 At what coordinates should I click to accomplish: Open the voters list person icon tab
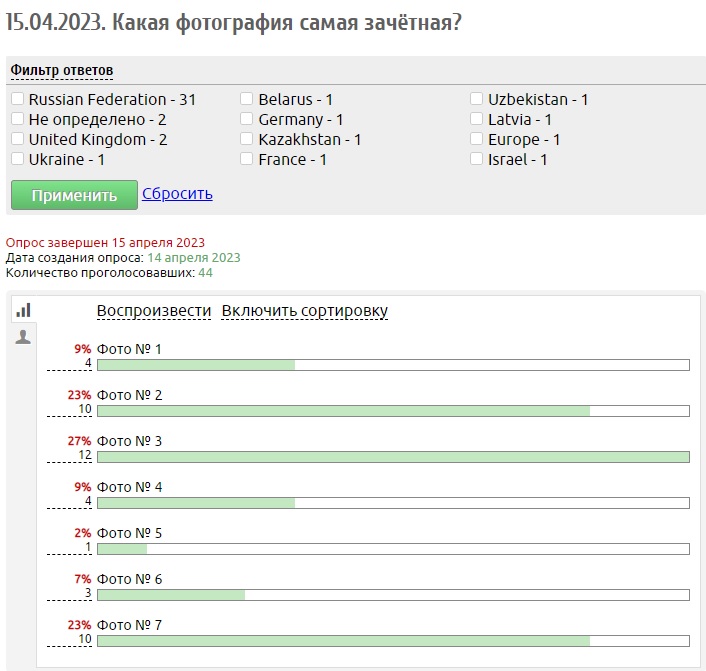[x=23, y=338]
